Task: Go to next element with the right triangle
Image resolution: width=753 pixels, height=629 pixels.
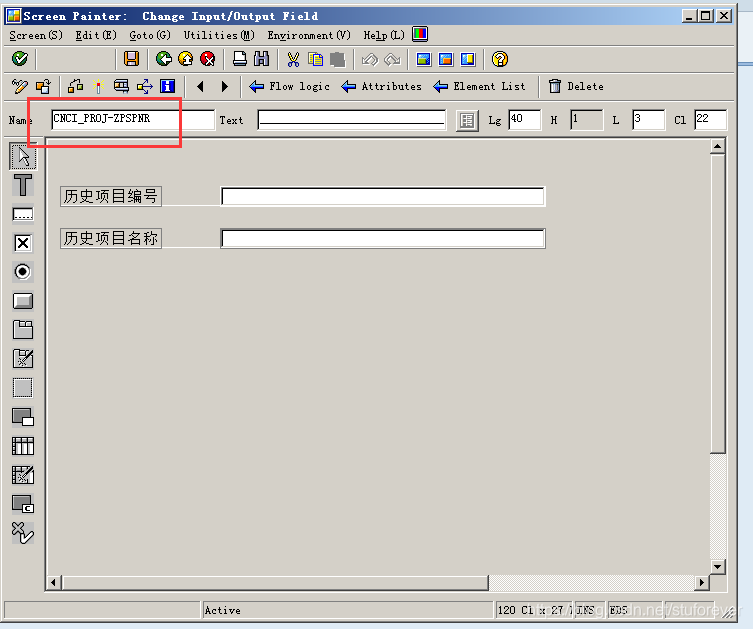Action: point(224,87)
